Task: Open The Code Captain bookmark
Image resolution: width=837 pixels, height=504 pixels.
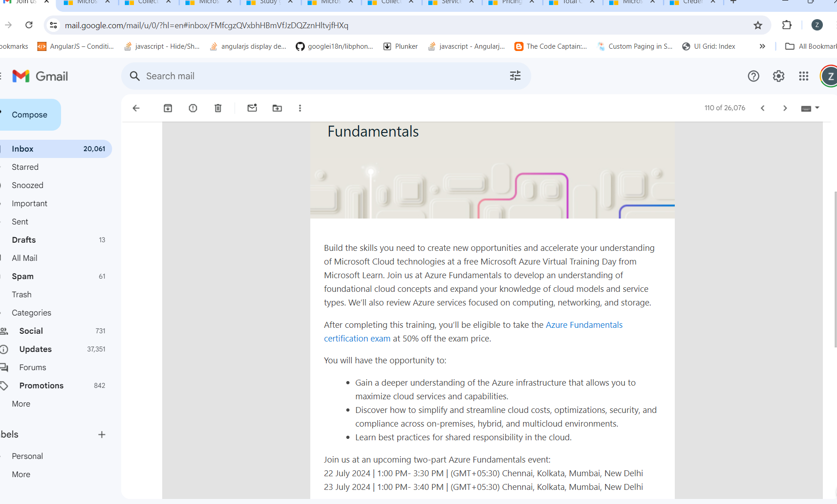Action: tap(550, 46)
